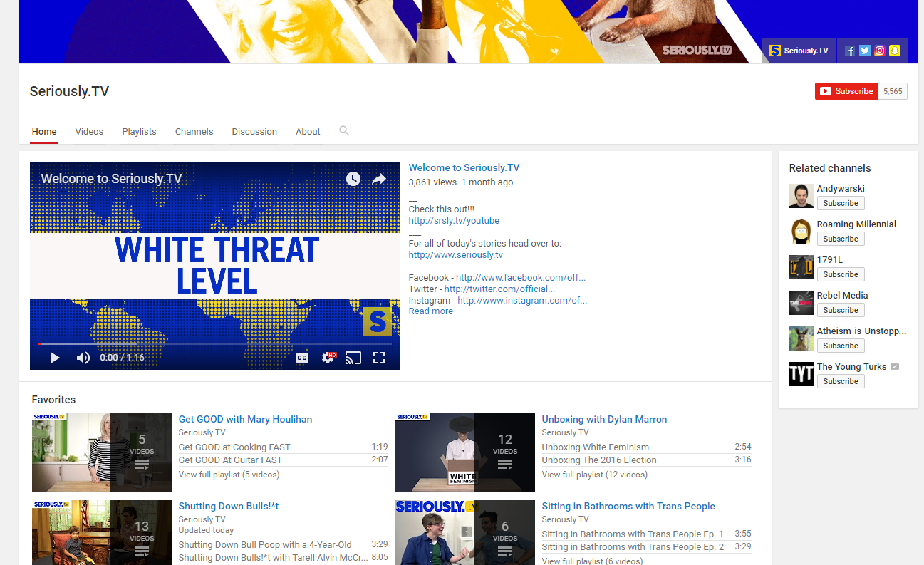Viewport: 924px width, 565px height.
Task: Expand description with Read more
Action: pos(430,311)
